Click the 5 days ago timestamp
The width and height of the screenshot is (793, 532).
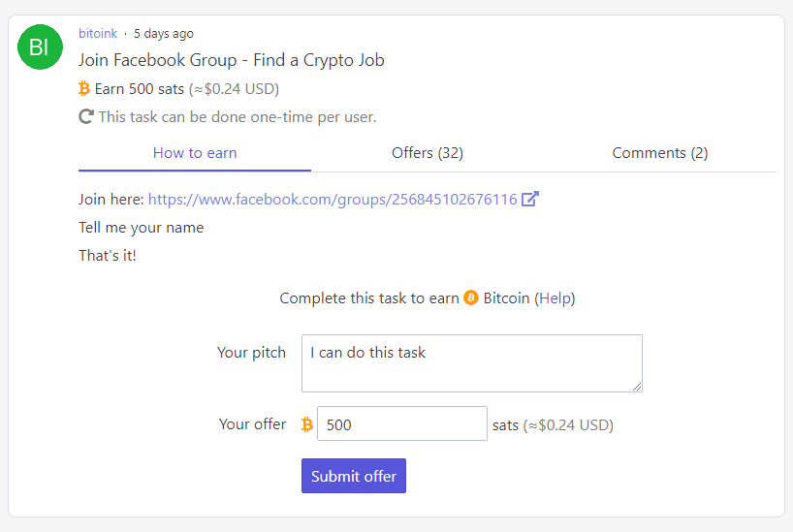pyautogui.click(x=164, y=34)
